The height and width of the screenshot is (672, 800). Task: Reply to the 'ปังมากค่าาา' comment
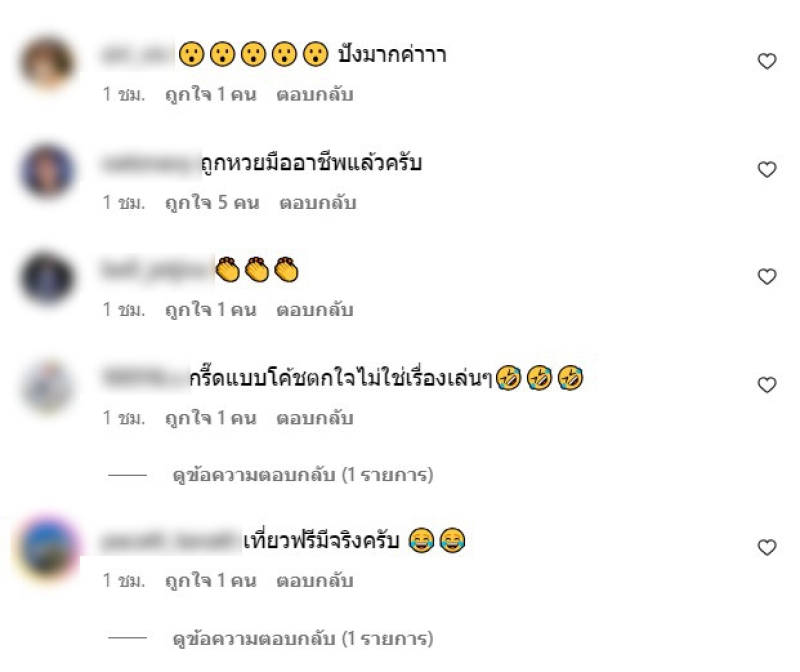pos(315,94)
